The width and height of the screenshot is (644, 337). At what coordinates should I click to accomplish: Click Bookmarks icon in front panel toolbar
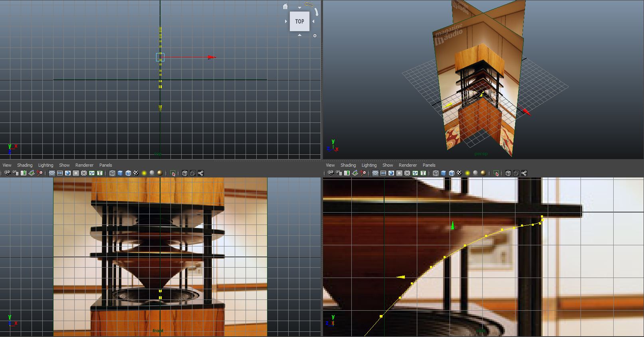click(24, 173)
